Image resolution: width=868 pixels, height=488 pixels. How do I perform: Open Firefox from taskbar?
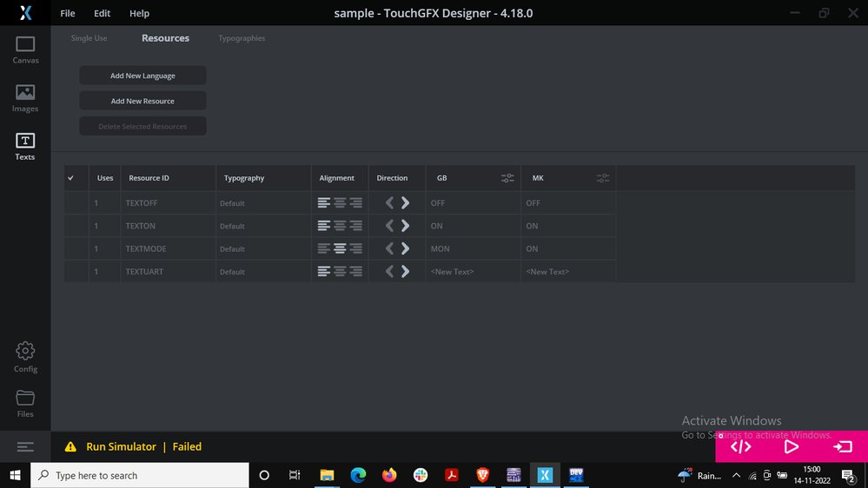point(389,475)
